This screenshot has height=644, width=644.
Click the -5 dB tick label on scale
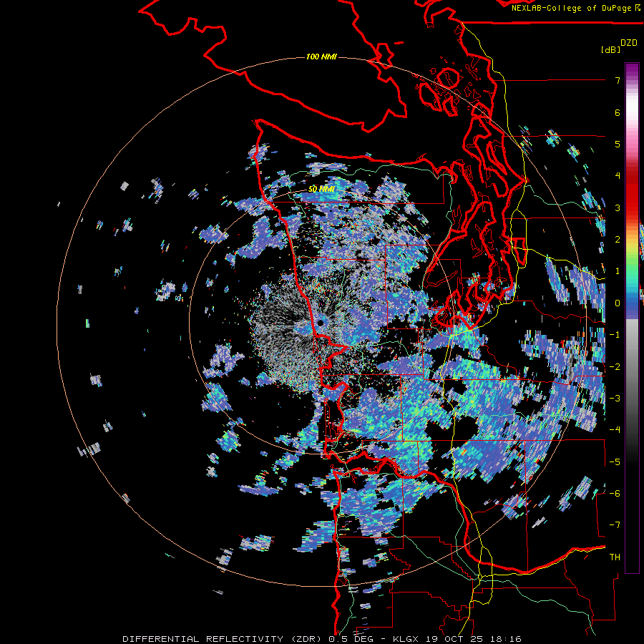click(615, 462)
